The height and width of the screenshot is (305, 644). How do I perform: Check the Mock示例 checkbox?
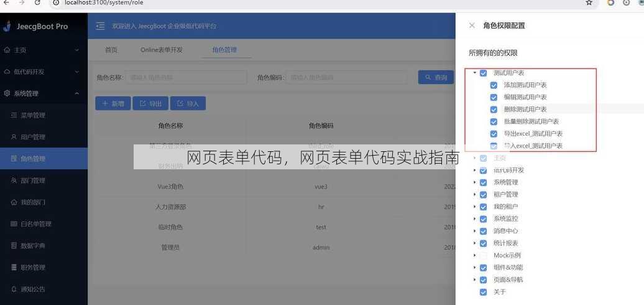[484, 256]
